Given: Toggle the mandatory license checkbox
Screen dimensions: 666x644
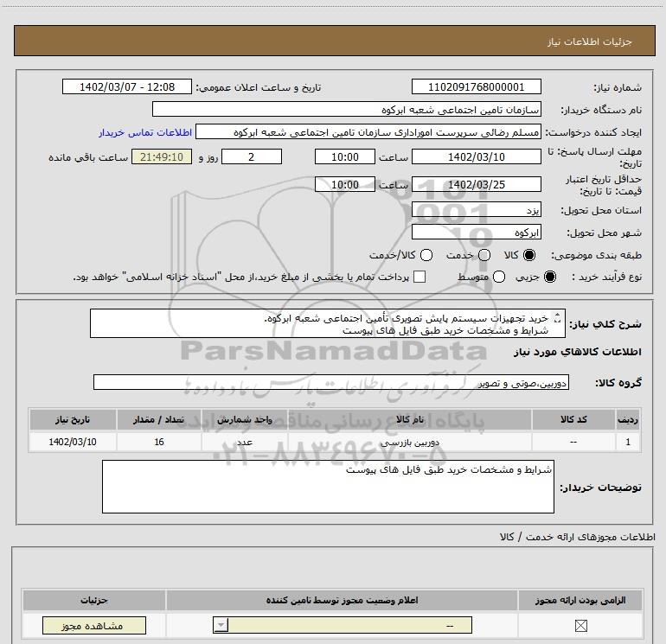Looking at the screenshot, I should click(580, 625).
